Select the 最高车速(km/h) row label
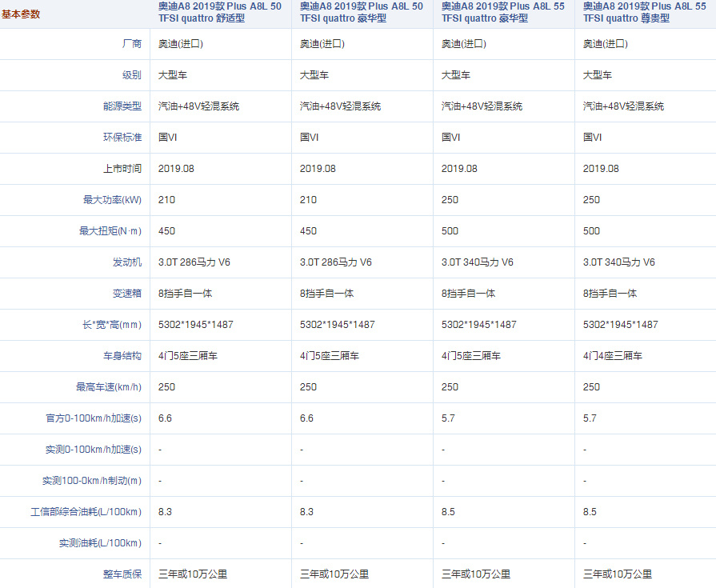The width and height of the screenshot is (716, 588). (x=109, y=387)
